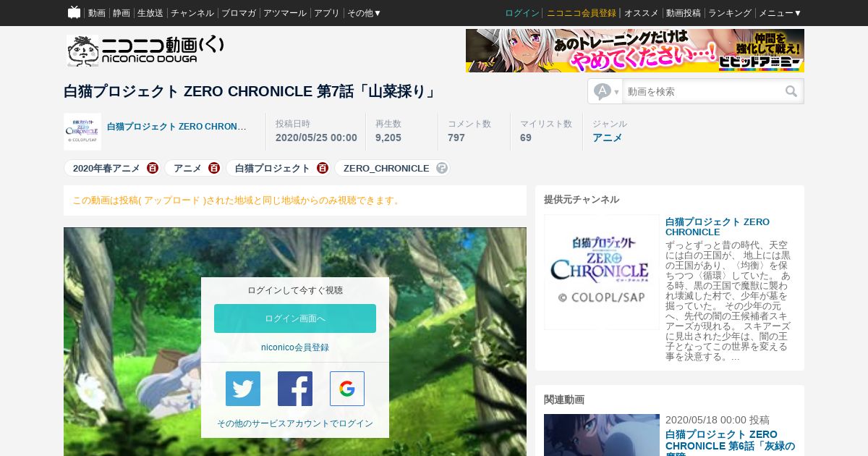Click gray dictionary icon next to ZERO_CHRONICLE tag
The image size is (868, 456).
442,168
